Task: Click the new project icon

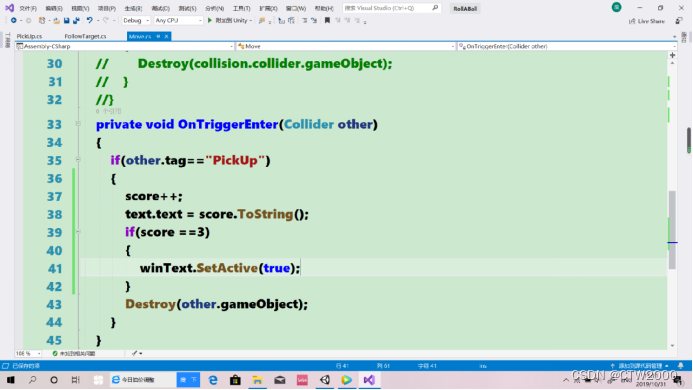Action: pyautogui.click(x=42, y=20)
